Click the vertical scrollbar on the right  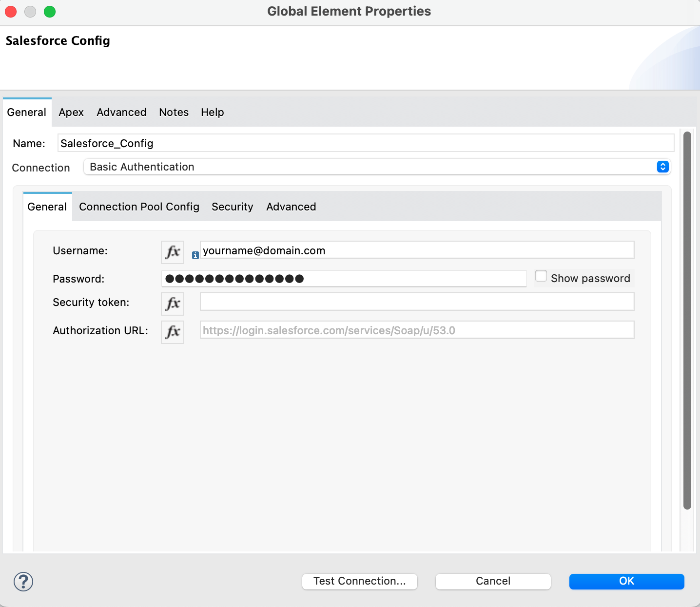coord(688,317)
